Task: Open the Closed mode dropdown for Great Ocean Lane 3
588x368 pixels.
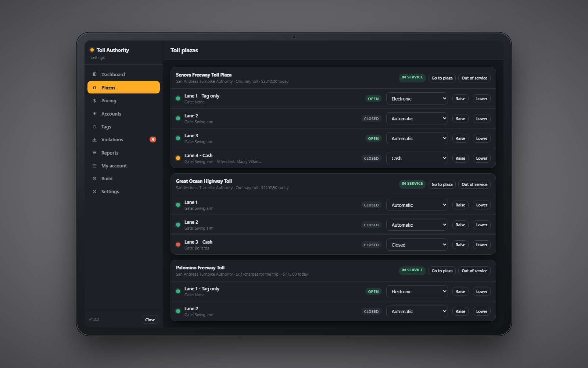Action: [x=417, y=245]
